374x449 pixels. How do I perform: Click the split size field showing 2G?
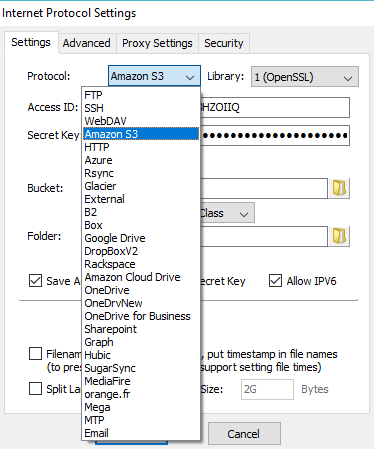pos(267,389)
